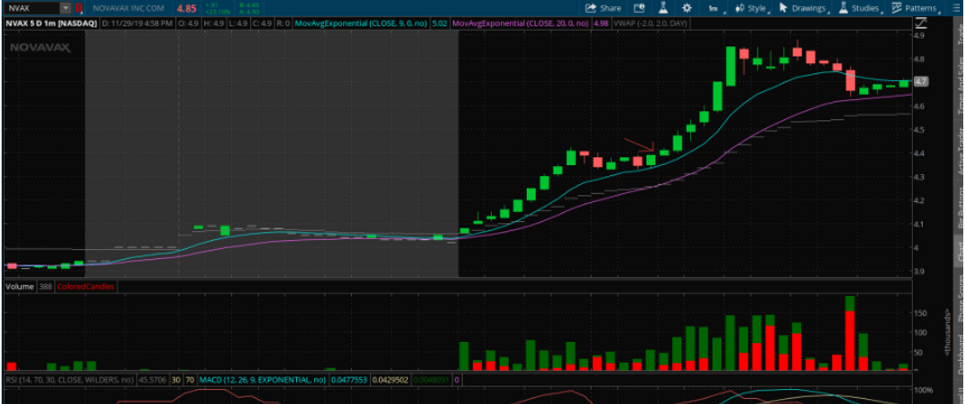Click the red link color icon beside symbol
Screen dimensions: 965x404
[79, 8]
